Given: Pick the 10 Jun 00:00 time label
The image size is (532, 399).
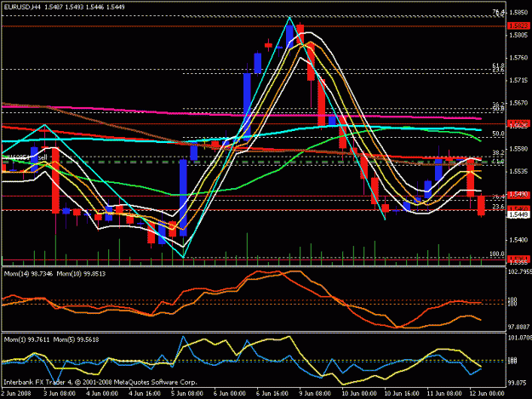Looking at the screenshot, I should 358,394.
